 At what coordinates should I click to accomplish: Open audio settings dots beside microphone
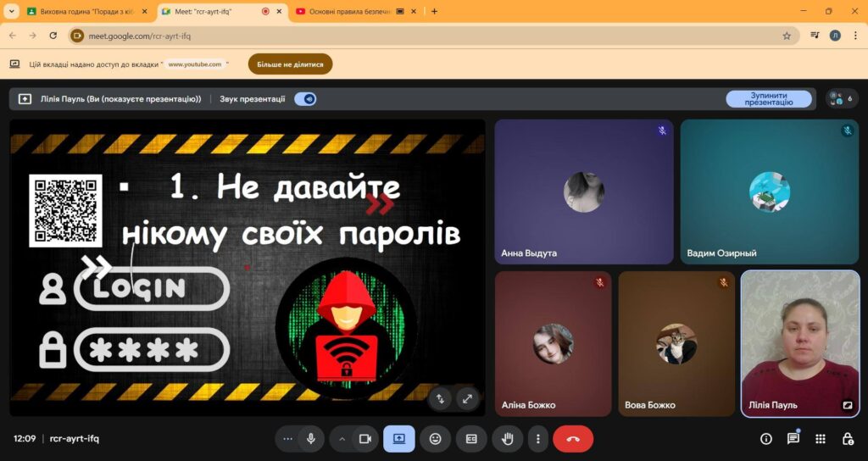[288, 439]
